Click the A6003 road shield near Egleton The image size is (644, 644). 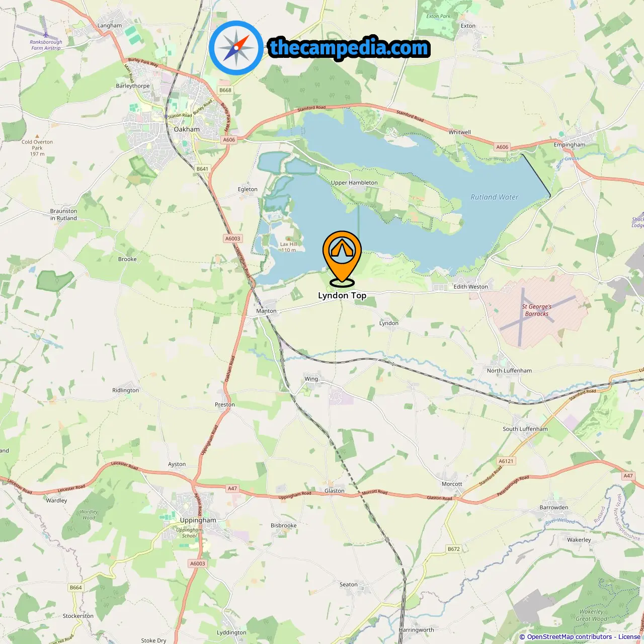(233, 238)
